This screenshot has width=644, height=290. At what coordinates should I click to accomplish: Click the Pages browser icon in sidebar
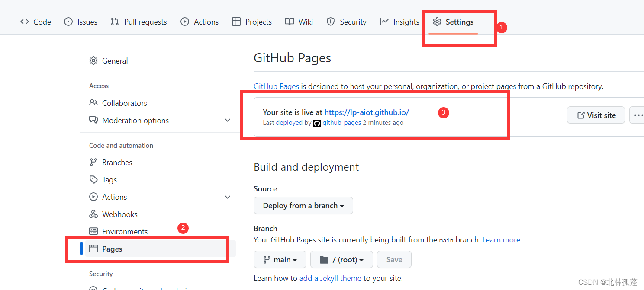point(93,249)
